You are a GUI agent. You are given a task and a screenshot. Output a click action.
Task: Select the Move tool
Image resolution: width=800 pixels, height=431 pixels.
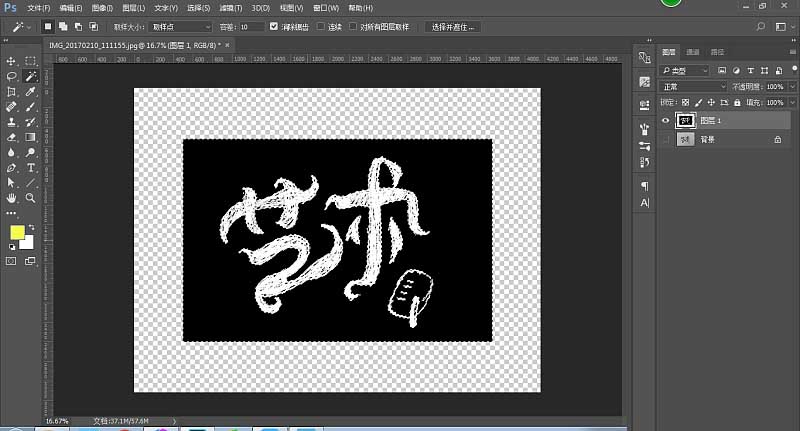[11, 61]
